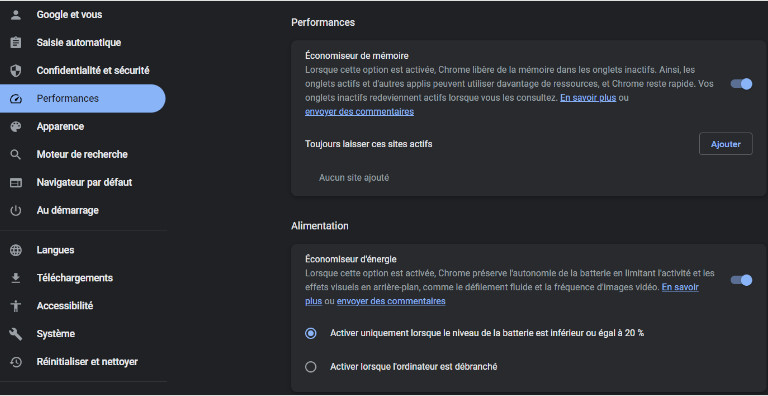The image size is (768, 396).
Task: Click the Économiseur de mémoire title
Action: click(357, 56)
